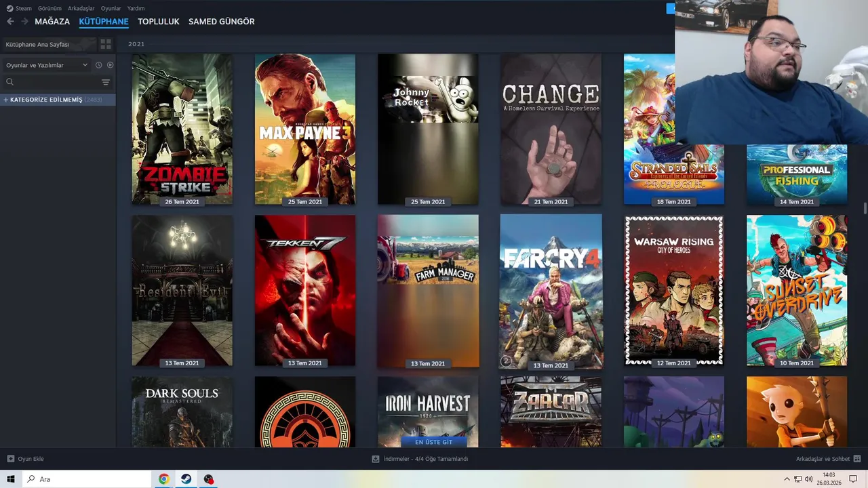The height and width of the screenshot is (488, 868).
Task: Open the Yardım menu
Action: pyautogui.click(x=136, y=8)
